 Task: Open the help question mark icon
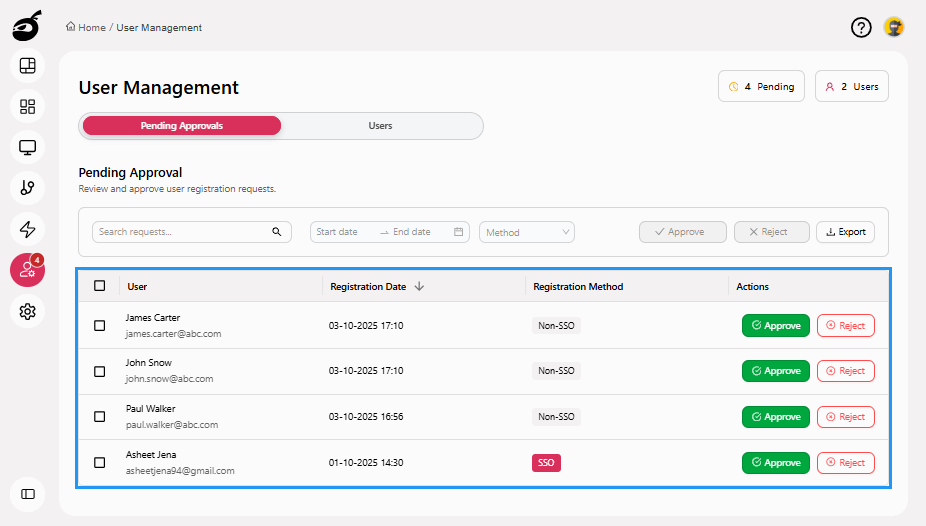click(861, 27)
